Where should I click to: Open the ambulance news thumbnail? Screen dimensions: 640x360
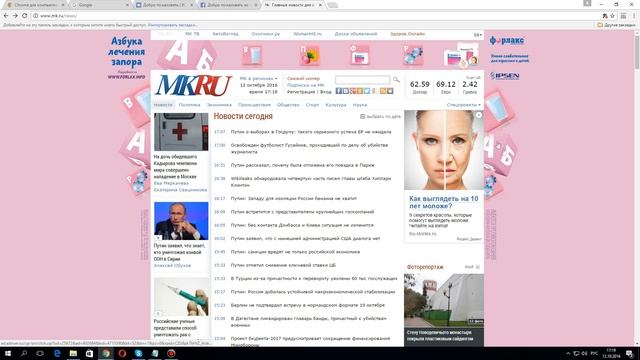pos(181,132)
